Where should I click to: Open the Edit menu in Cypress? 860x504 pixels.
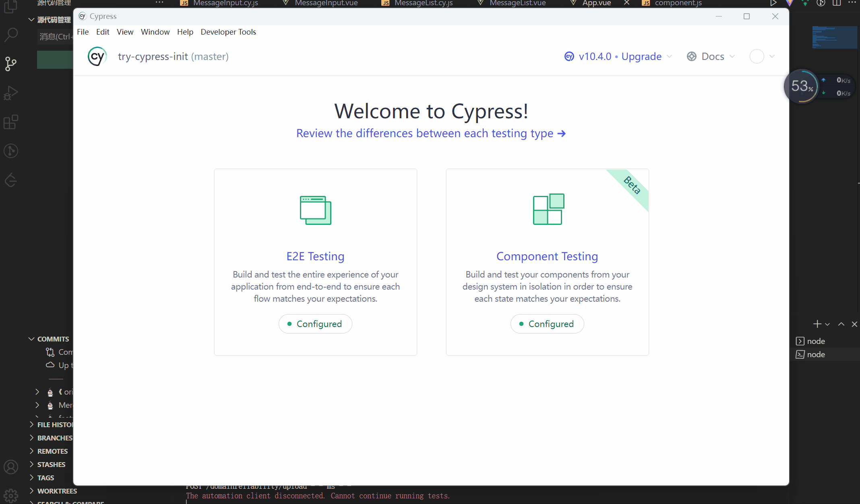point(103,32)
